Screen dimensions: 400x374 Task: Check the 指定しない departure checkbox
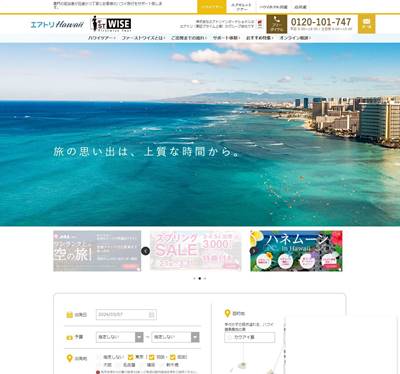pyautogui.click(x=99, y=357)
